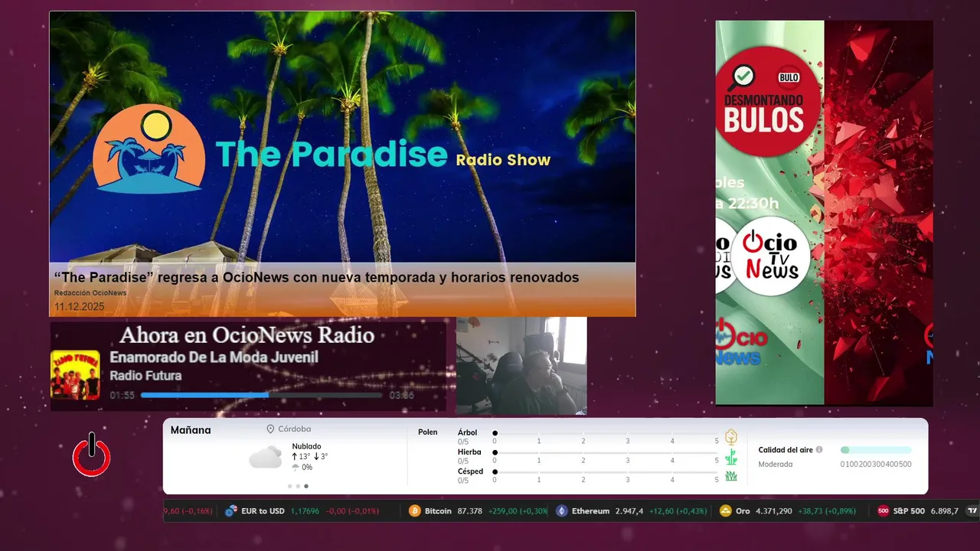Viewport: 980px width, 551px height.
Task: Click the webcam video feed
Action: (x=521, y=366)
